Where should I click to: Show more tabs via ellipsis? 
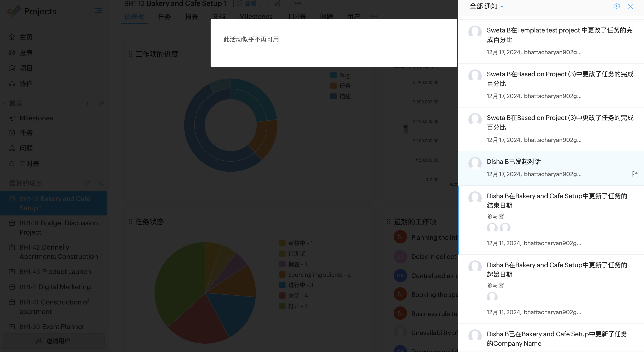374,17
